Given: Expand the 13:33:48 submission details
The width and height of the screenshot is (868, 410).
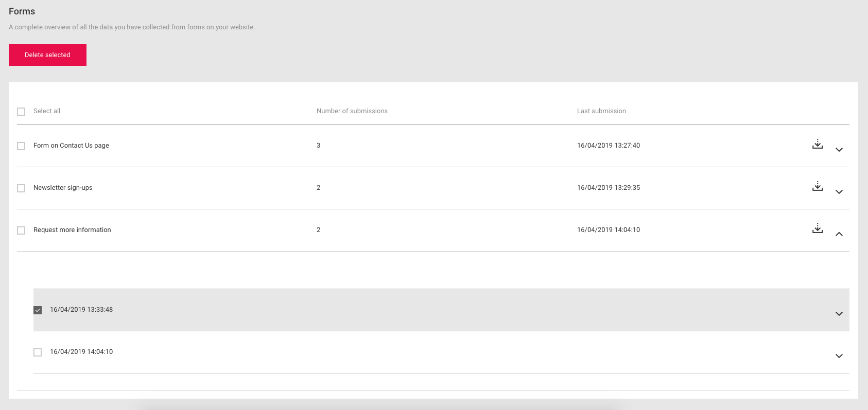Looking at the screenshot, I should click(x=839, y=314).
